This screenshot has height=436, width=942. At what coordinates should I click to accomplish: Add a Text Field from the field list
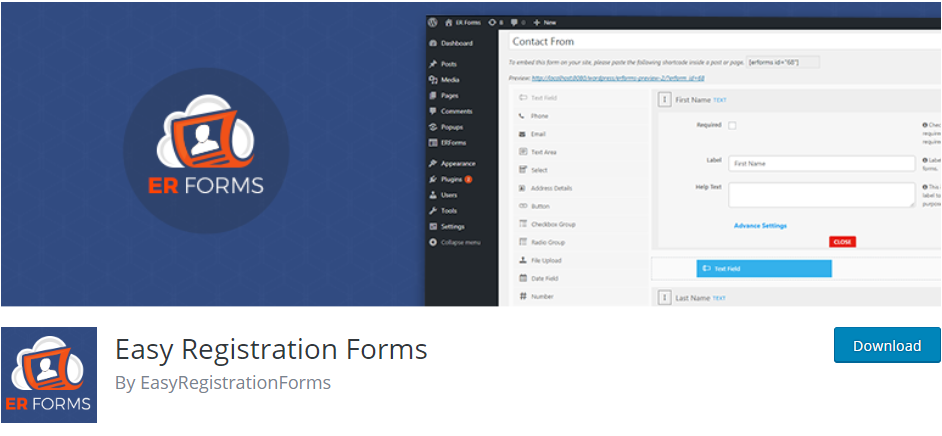coord(580,98)
